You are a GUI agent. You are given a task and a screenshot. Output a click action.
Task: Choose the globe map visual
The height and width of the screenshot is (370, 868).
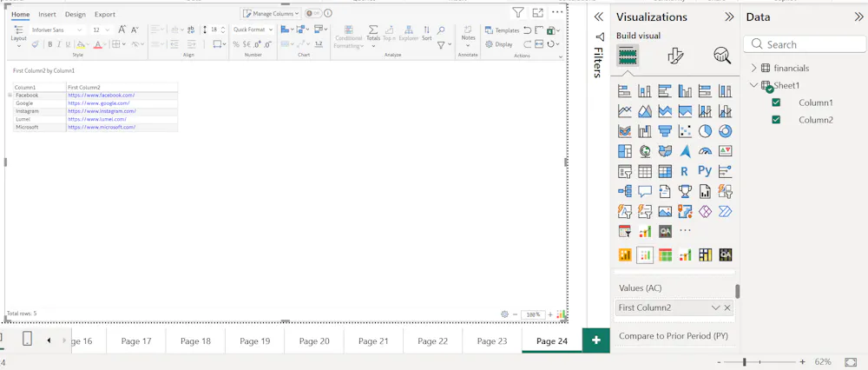[644, 150]
